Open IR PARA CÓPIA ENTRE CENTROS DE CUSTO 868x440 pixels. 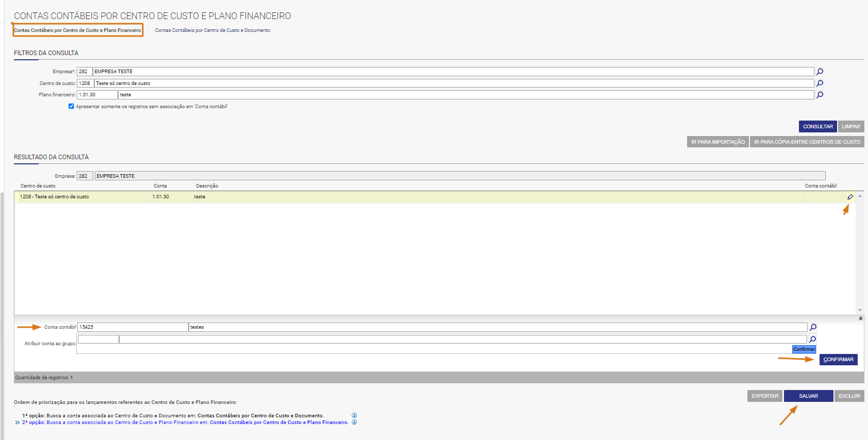[x=807, y=142]
